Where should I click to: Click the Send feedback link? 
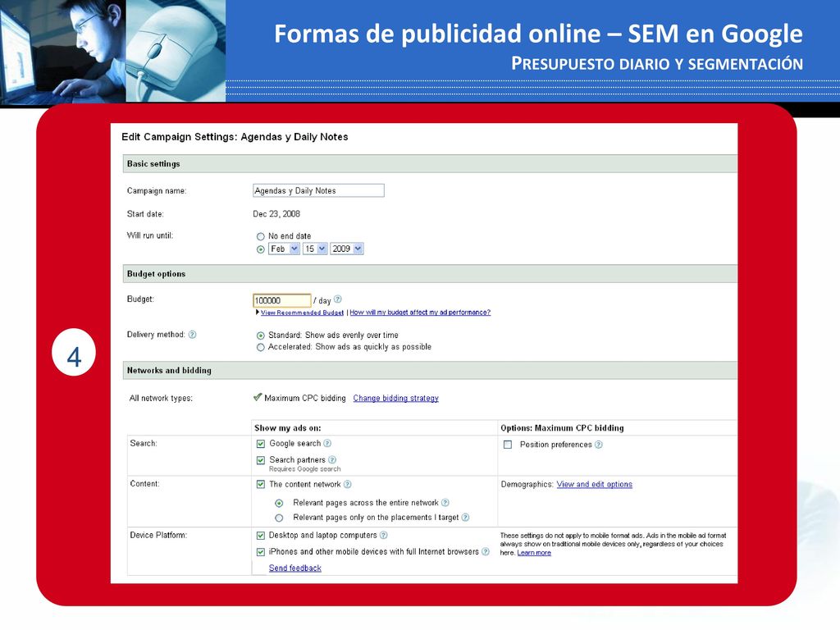[x=295, y=568]
